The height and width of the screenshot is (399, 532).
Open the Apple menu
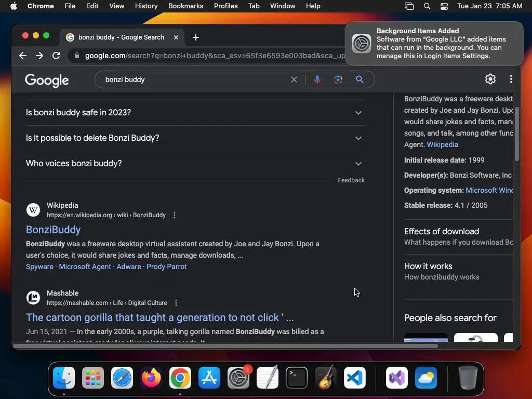14,6
